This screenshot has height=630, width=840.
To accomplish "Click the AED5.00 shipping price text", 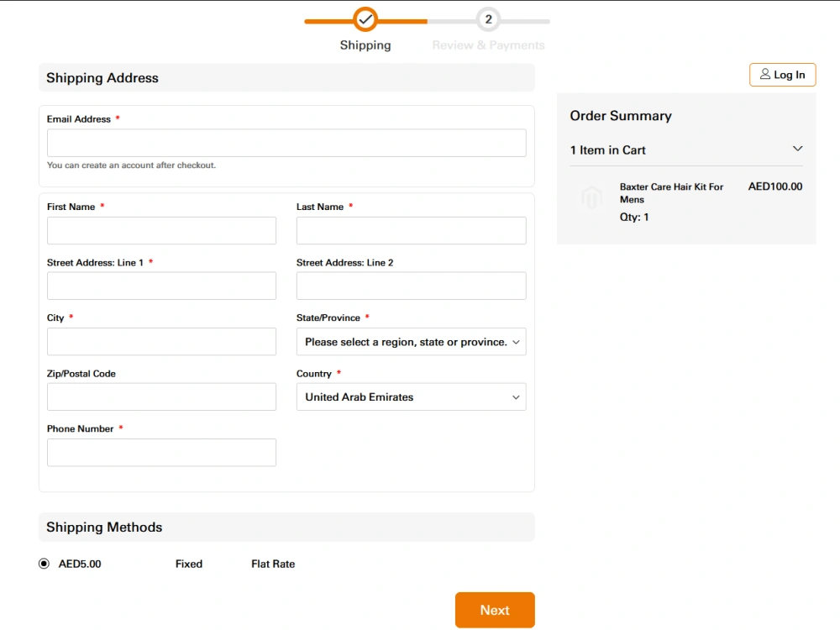I will point(80,564).
